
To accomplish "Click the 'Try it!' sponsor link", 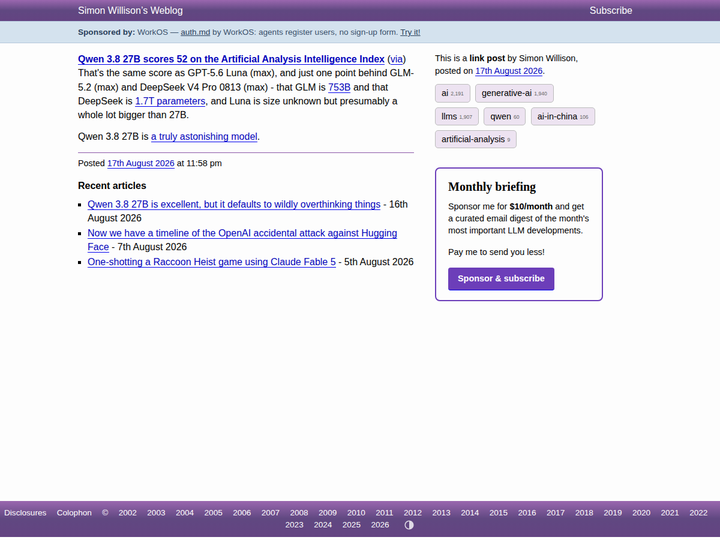I will (410, 32).
